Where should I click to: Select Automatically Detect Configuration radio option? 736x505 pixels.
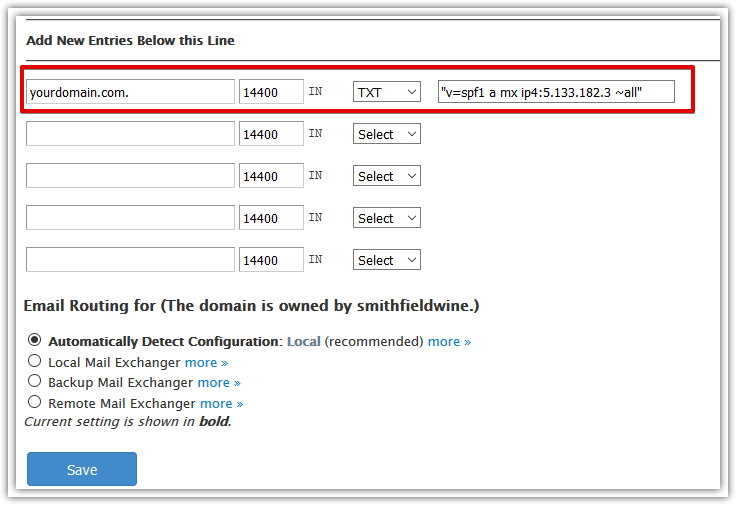[x=35, y=341]
